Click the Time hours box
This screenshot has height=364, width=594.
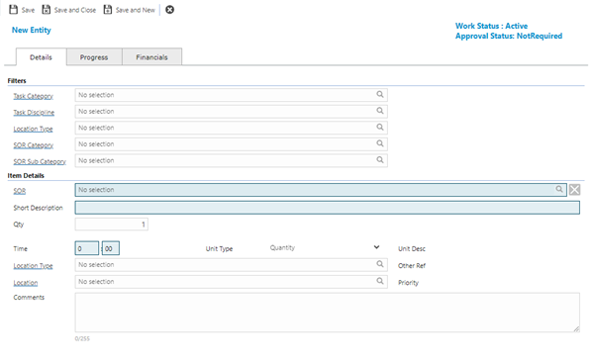[x=87, y=248]
